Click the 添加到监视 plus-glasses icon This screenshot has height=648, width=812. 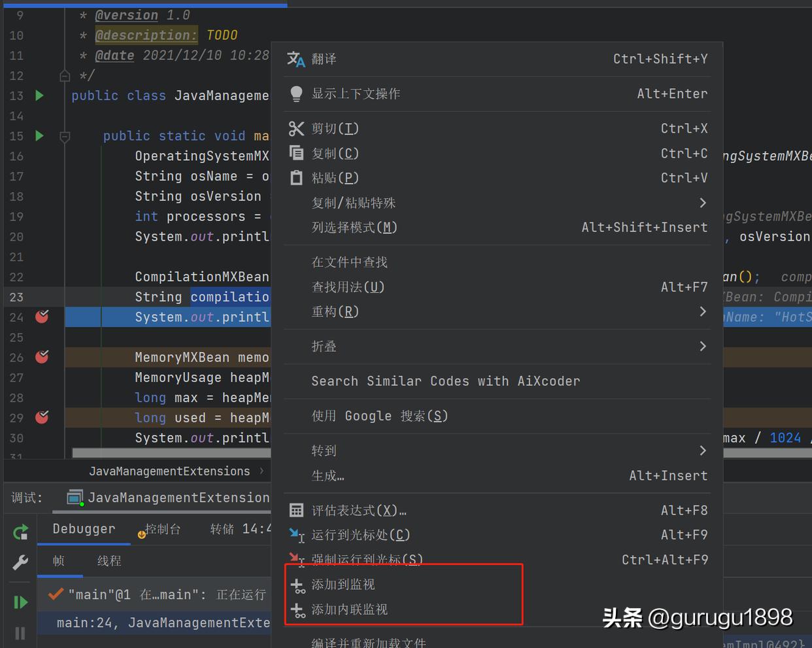[299, 585]
